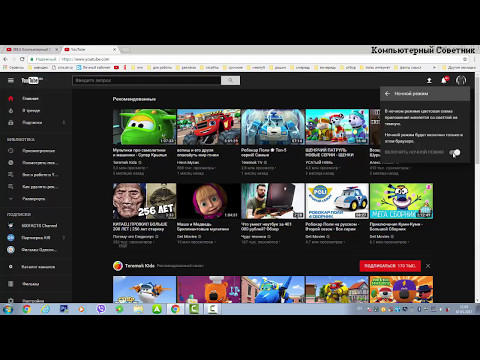Open the Другие закладки bookmarks folder
The image size is (480, 360).
459,67
